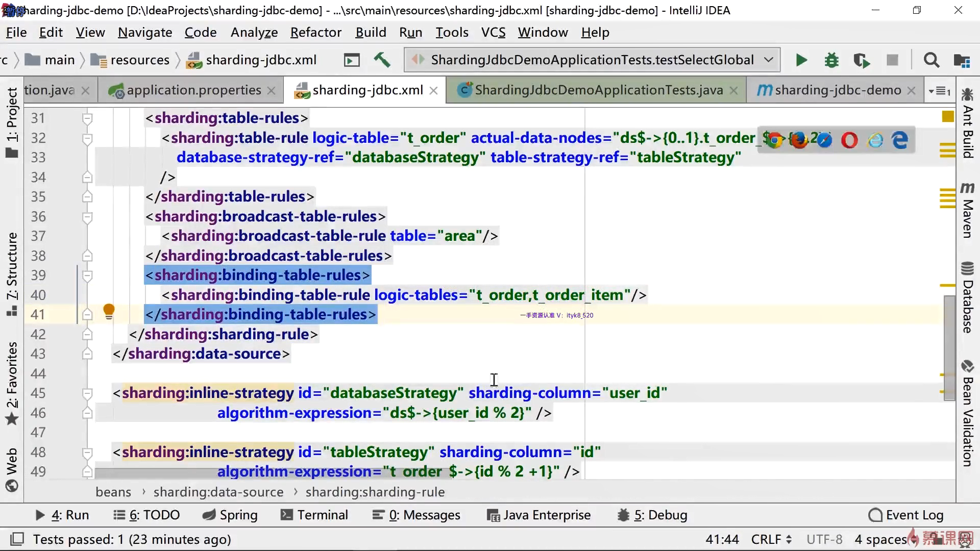
Task: Click the Debug bug icon in toolbar
Action: [831, 60]
